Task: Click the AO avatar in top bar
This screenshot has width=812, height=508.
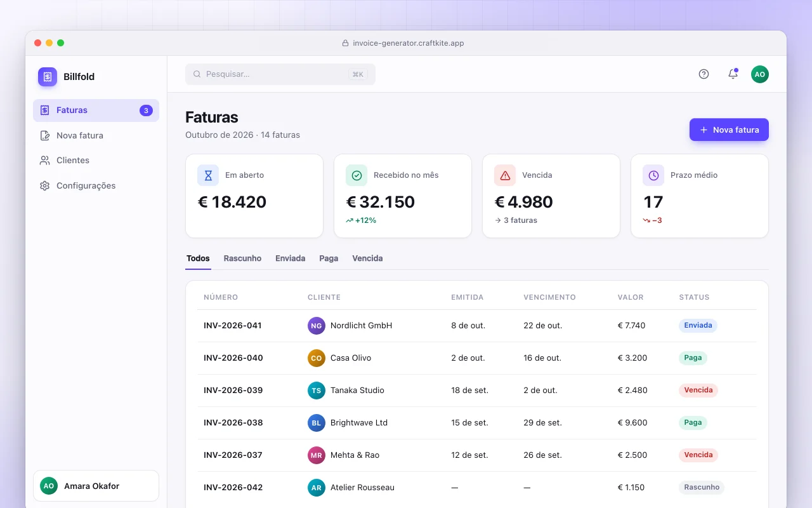Action: 760,74
